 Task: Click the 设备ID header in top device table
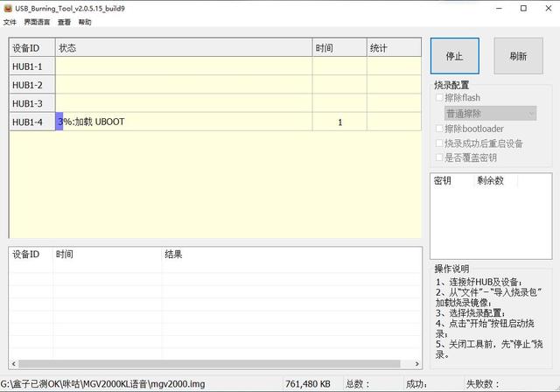coord(32,47)
